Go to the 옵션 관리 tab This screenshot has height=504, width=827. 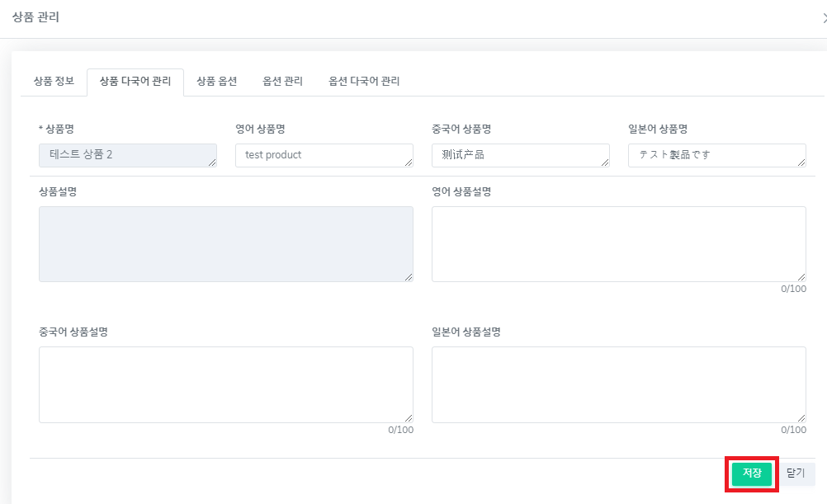click(282, 81)
